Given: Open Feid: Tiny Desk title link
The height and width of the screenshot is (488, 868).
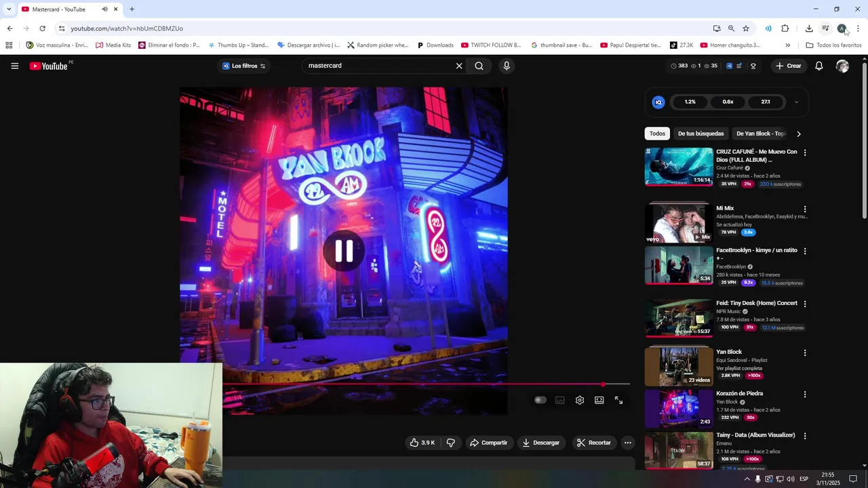Looking at the screenshot, I should (x=757, y=303).
